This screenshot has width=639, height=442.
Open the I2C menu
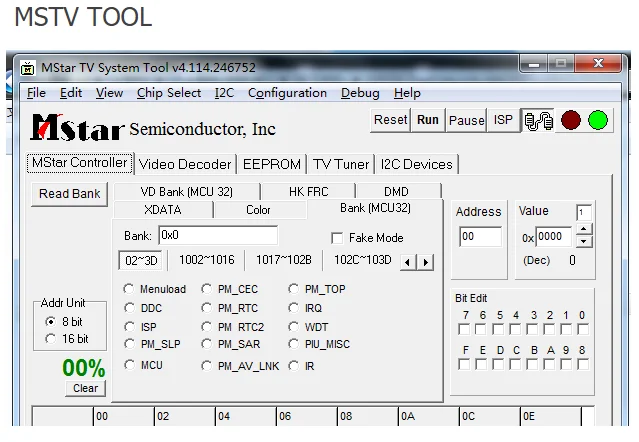pyautogui.click(x=225, y=93)
